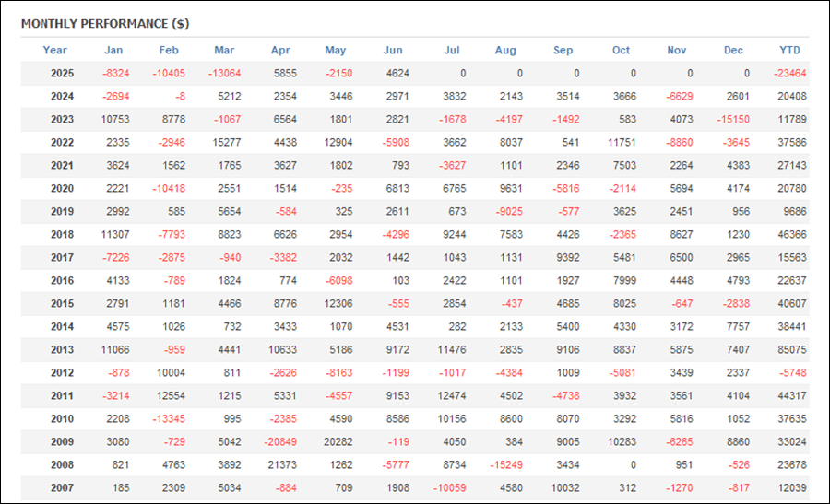
Task: Click the YTD column header
Action: 789,51
